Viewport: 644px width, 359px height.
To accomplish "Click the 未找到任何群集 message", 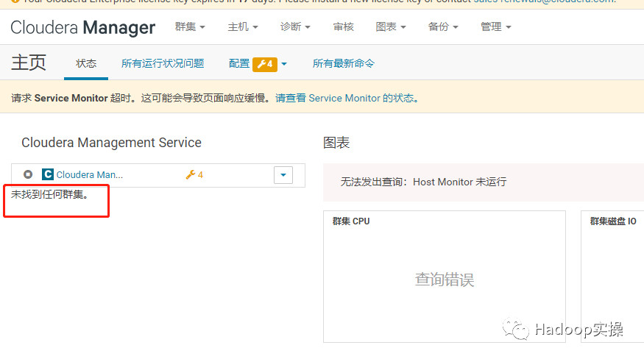I will [50, 195].
